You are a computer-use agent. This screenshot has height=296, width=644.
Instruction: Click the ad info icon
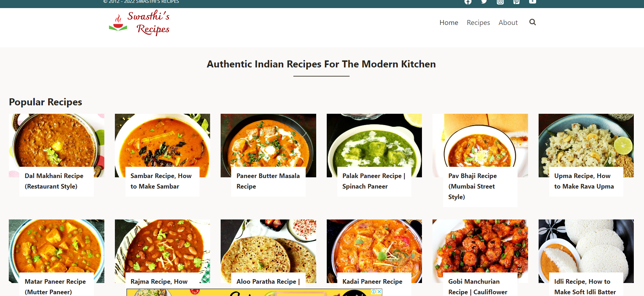[x=374, y=292]
